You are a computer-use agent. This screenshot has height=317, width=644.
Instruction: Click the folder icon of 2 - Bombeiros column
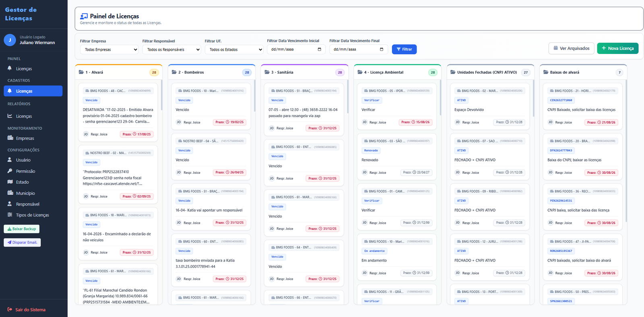pyautogui.click(x=174, y=72)
